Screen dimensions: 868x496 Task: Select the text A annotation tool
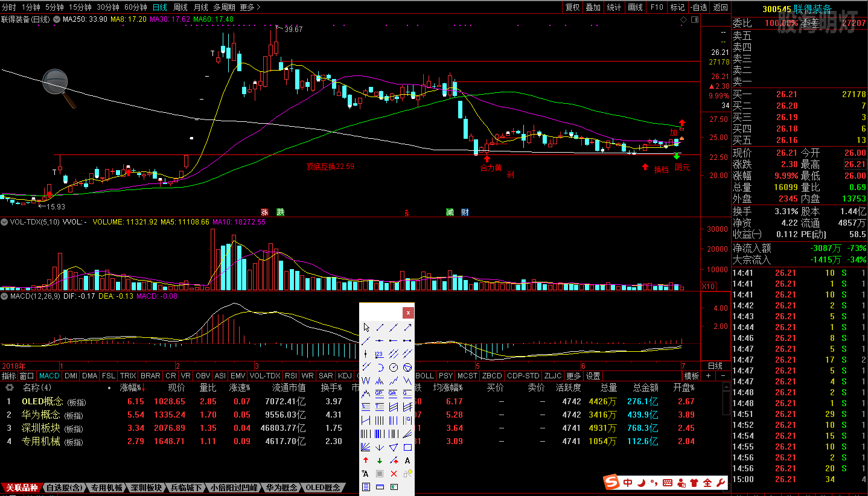[x=407, y=460]
